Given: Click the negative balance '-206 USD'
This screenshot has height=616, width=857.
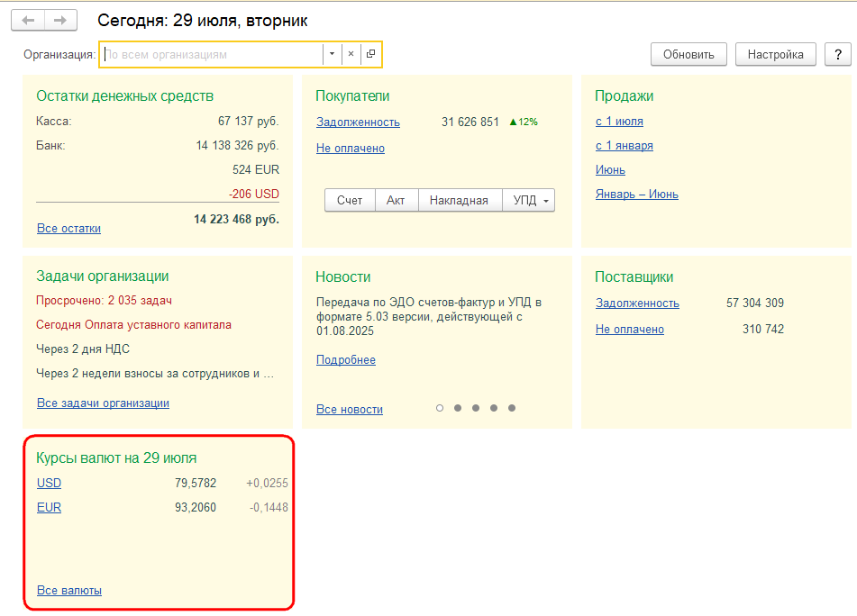Looking at the screenshot, I should click(x=253, y=194).
